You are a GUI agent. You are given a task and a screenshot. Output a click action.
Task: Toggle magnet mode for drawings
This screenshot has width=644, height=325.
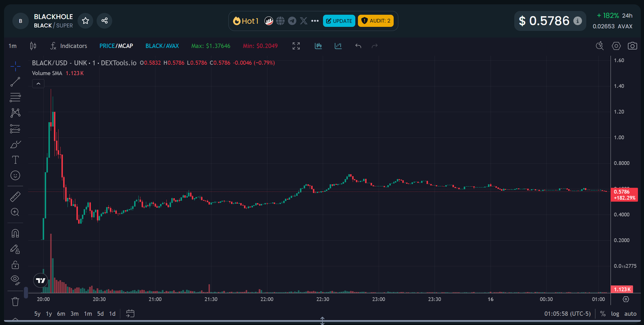16,233
